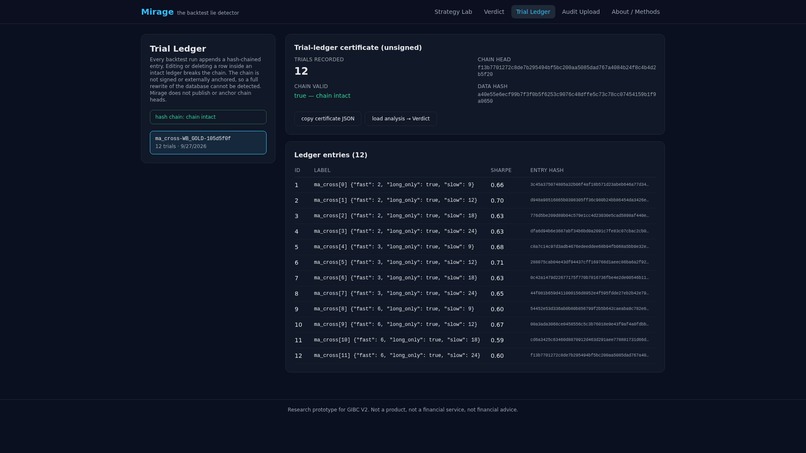Click the chain head hash value

pyautogui.click(x=566, y=71)
